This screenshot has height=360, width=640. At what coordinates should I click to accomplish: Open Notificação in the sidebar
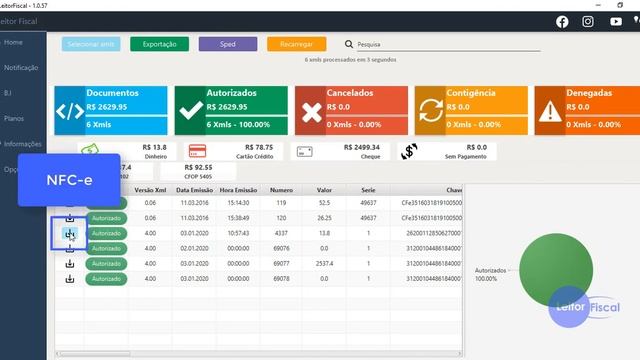point(21,68)
